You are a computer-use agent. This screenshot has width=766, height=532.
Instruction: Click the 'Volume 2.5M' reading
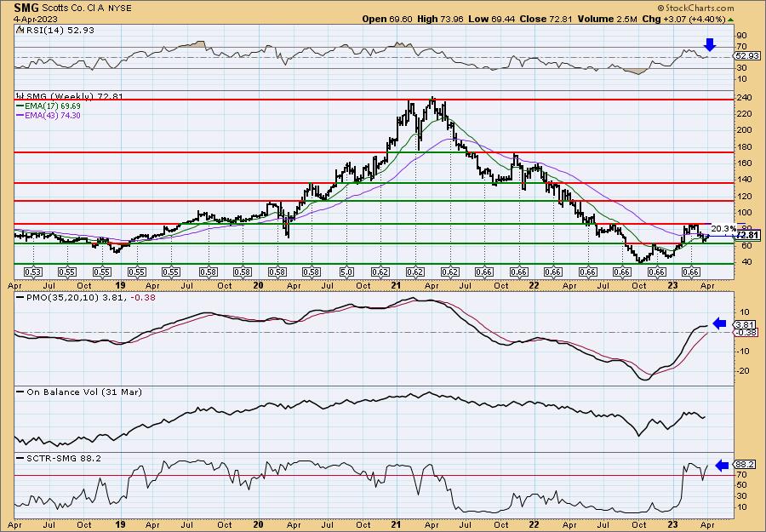pyautogui.click(x=607, y=19)
